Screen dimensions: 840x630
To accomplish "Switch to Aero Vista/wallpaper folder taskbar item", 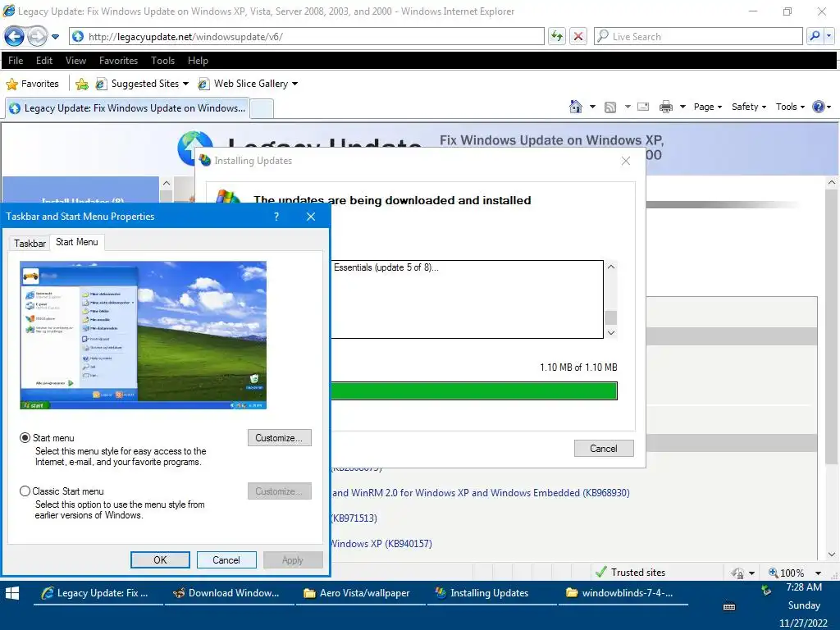I will coord(361,593).
